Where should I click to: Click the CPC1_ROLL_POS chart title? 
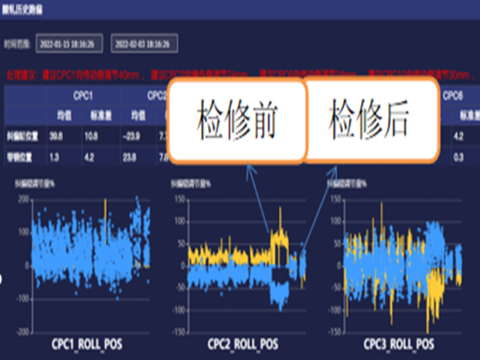87,344
